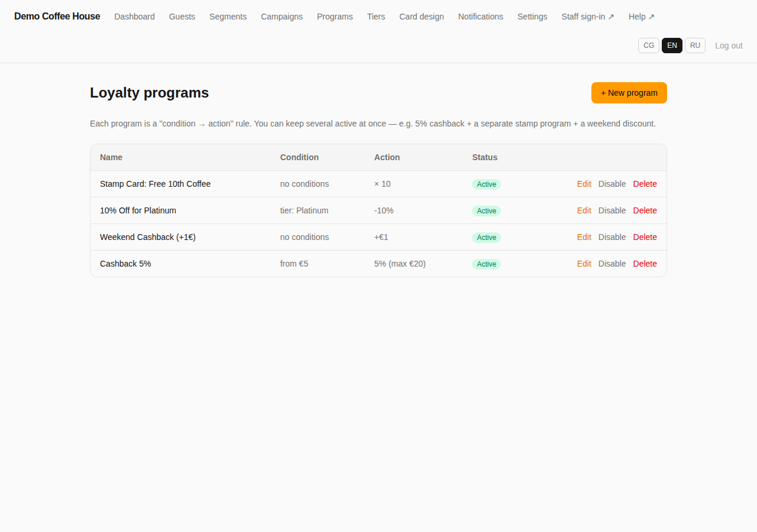Screen dimensions: 757x532
Task: Open the Dashboard page
Action: click(134, 17)
